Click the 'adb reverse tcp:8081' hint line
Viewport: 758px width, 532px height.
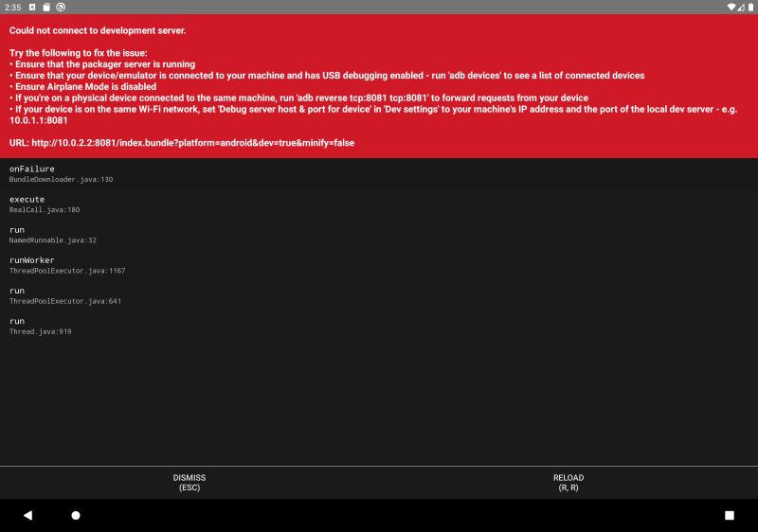[x=298, y=98]
